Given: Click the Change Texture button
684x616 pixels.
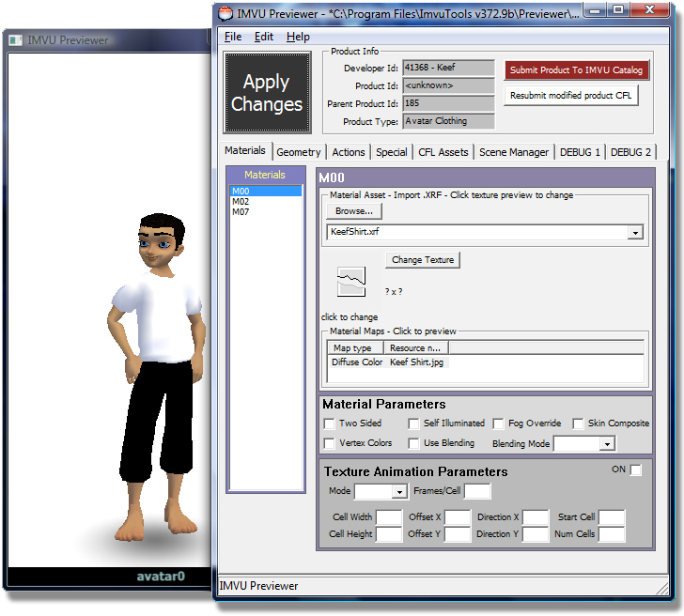Looking at the screenshot, I should coord(423,260).
